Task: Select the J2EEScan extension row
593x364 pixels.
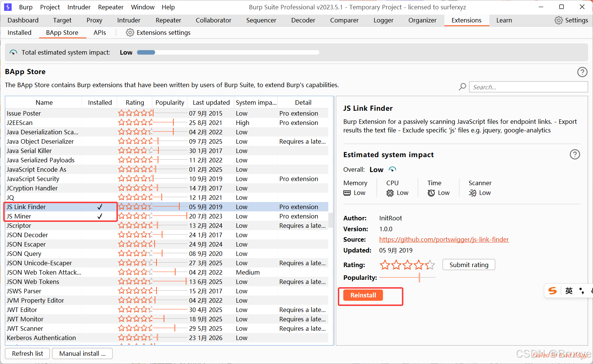Action: click(167, 123)
